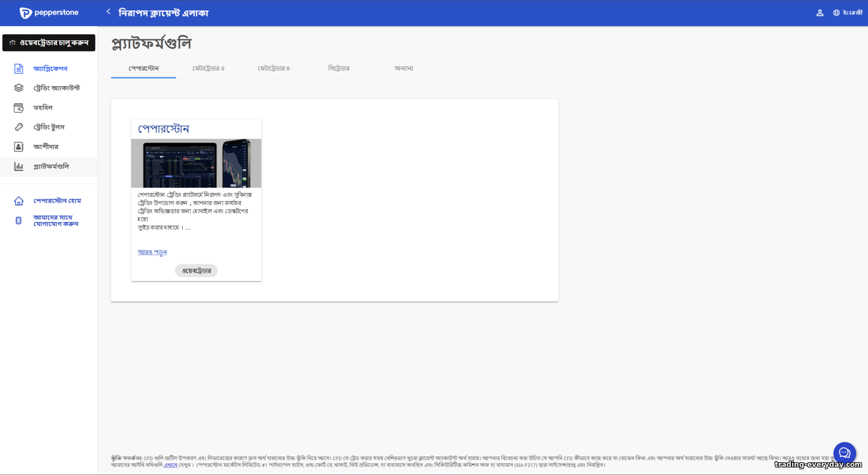Click the platform devices thumbnail image
The height and width of the screenshot is (475, 868).
[x=196, y=163]
